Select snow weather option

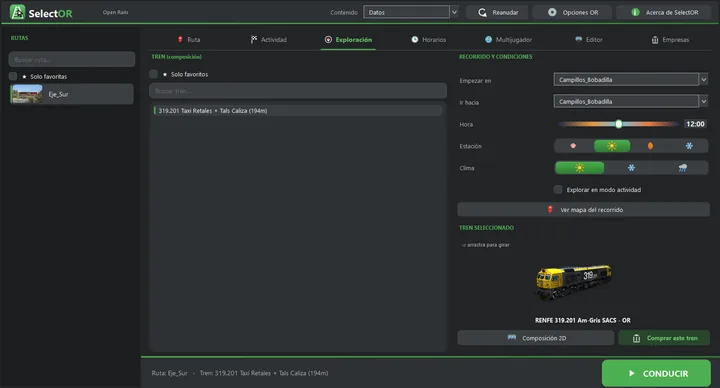631,168
